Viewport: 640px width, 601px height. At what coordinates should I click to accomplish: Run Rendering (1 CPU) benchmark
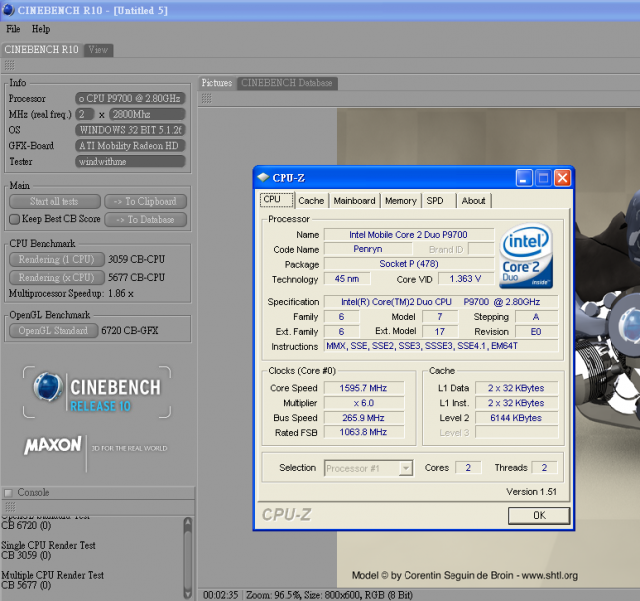pyautogui.click(x=56, y=259)
